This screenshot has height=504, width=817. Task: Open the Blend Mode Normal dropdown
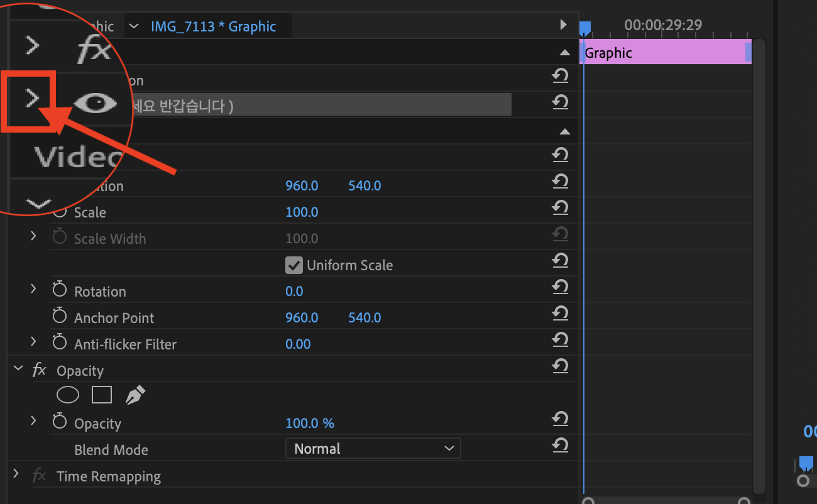(373, 449)
